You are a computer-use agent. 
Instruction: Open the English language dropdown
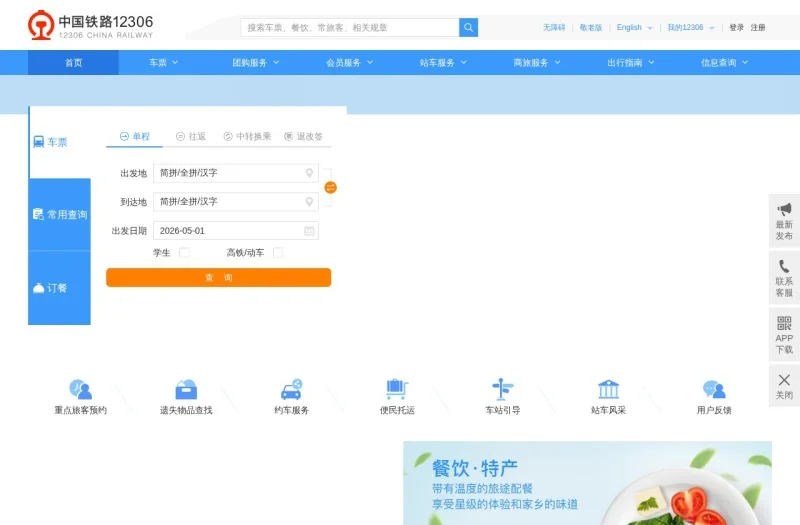(634, 28)
